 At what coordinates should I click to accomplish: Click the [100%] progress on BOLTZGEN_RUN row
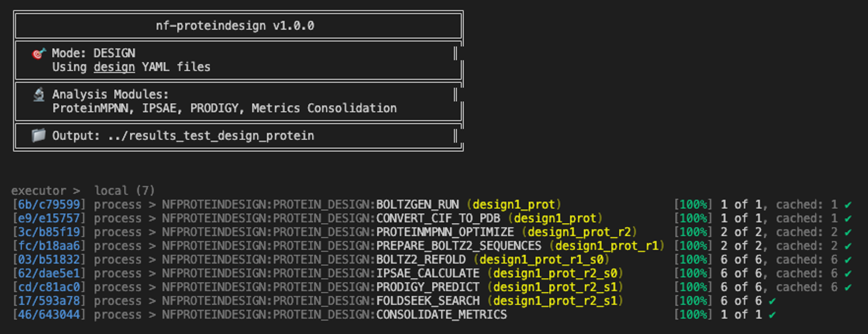coord(693,205)
